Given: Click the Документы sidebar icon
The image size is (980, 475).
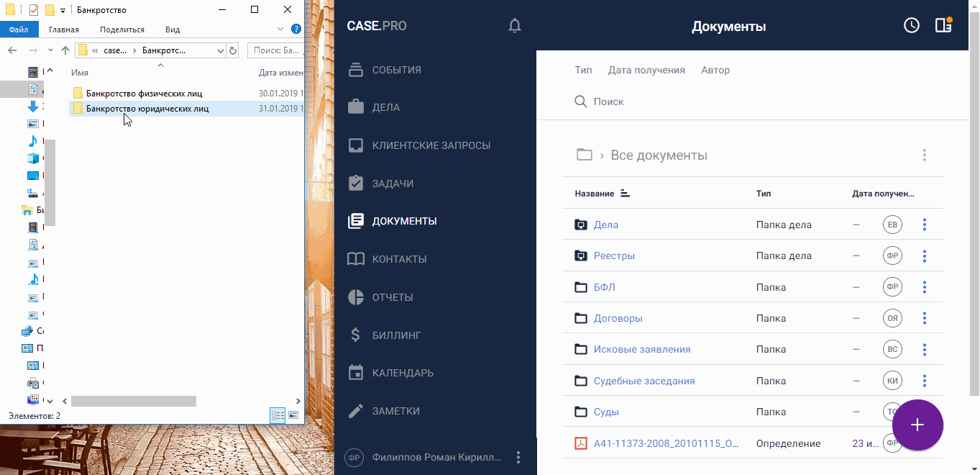Looking at the screenshot, I should [x=355, y=221].
